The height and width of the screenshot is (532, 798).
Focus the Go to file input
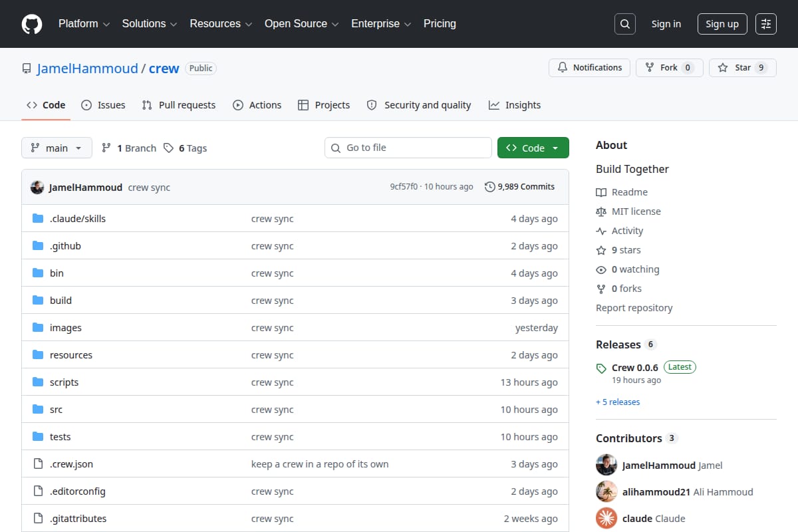pos(408,148)
